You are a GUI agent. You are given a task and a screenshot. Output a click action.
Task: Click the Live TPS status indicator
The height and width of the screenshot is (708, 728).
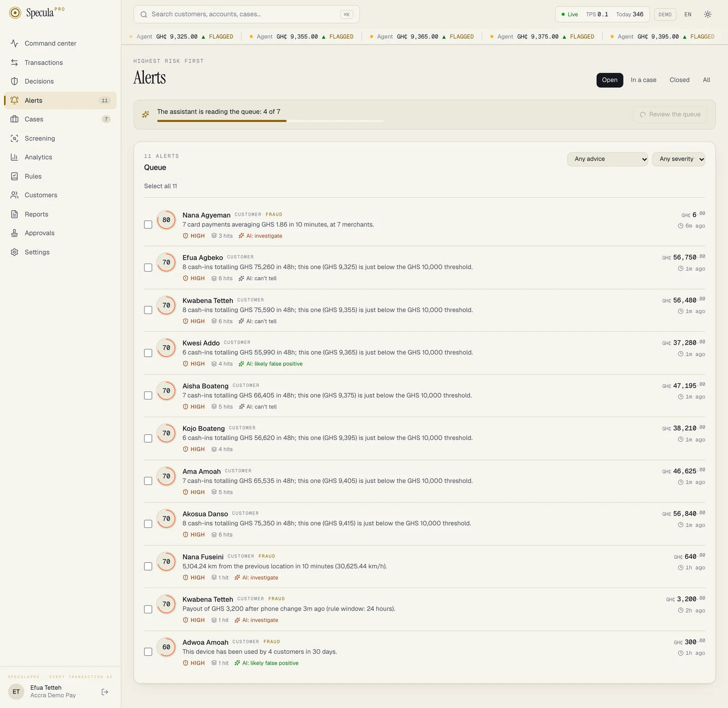pos(602,15)
